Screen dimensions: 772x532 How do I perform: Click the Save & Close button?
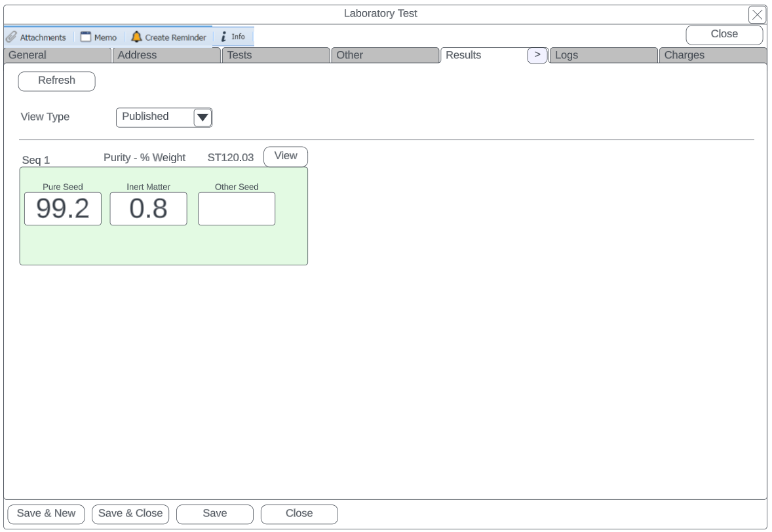(130, 514)
